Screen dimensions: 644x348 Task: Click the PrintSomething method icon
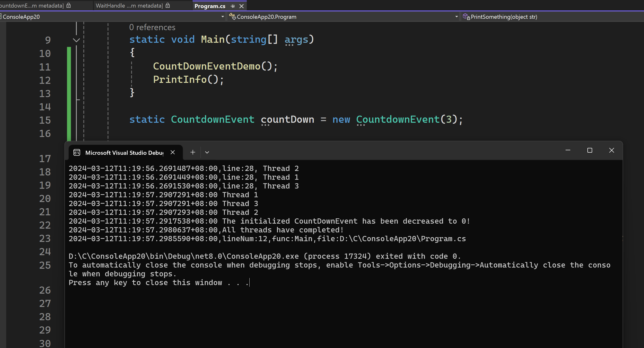tap(466, 17)
